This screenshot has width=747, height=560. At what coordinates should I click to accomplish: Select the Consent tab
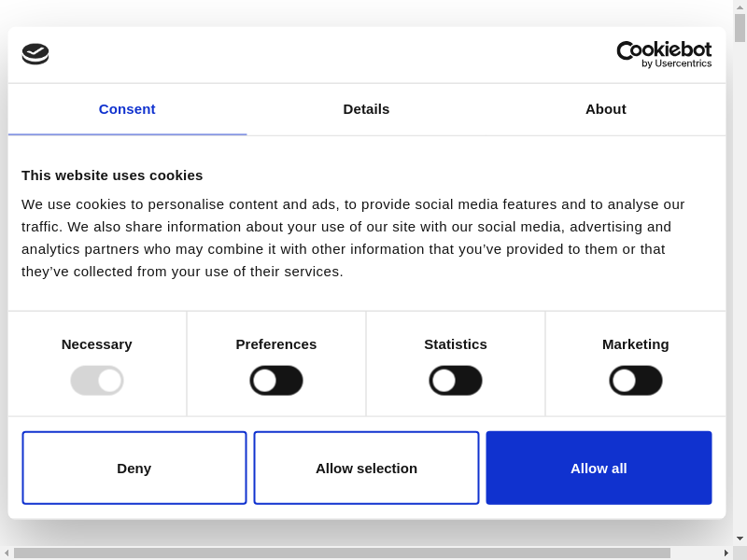coord(127,109)
